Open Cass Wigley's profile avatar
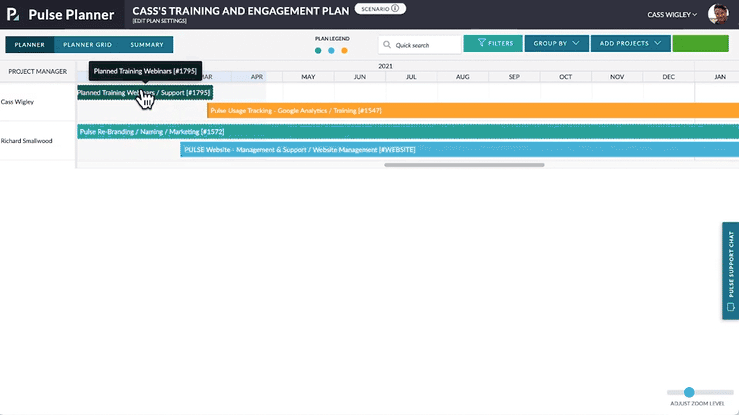 pyautogui.click(x=718, y=14)
